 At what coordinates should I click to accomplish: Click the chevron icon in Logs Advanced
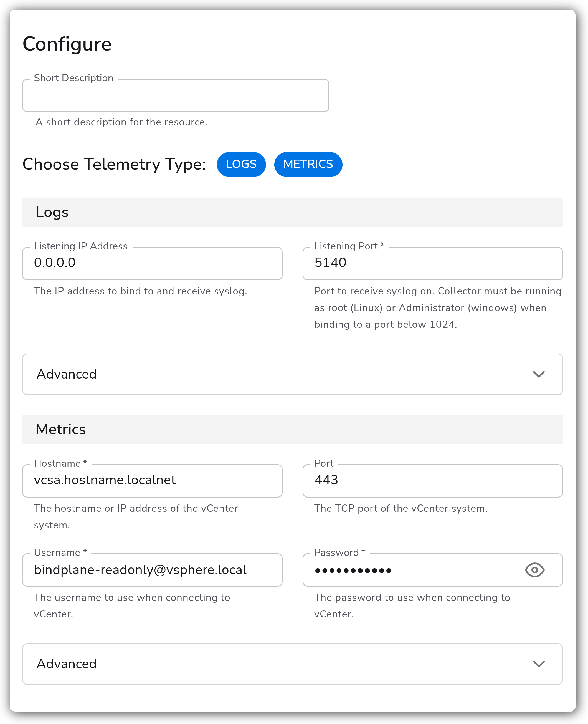[x=539, y=374]
